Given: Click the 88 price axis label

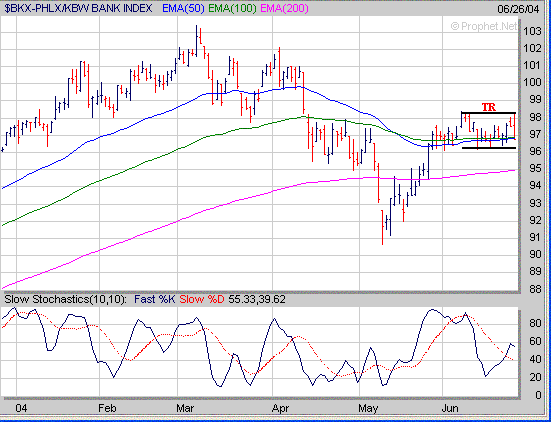Looking at the screenshot, I should [534, 289].
